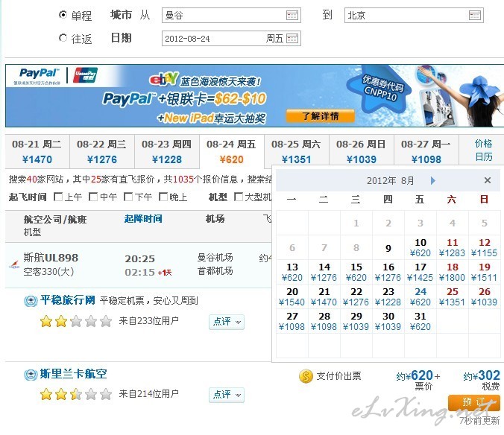Open the 价格日历 price calendar tab
The width and height of the screenshot is (504, 435).
click(484, 150)
